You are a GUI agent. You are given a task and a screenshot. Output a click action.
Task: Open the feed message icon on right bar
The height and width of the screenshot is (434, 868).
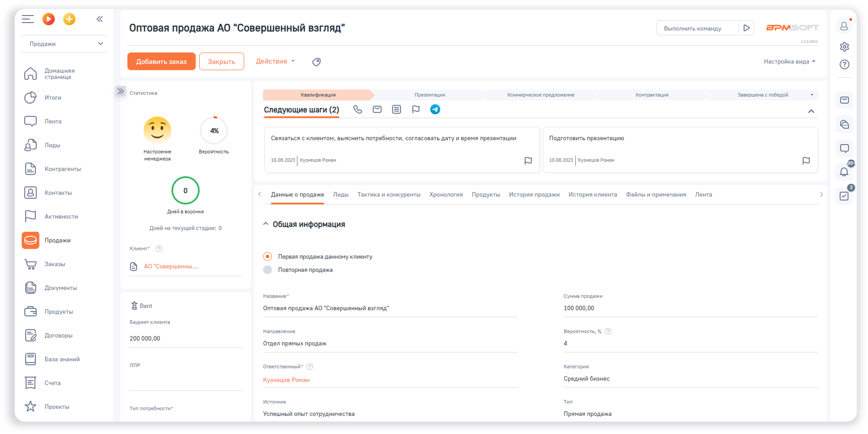click(x=844, y=148)
